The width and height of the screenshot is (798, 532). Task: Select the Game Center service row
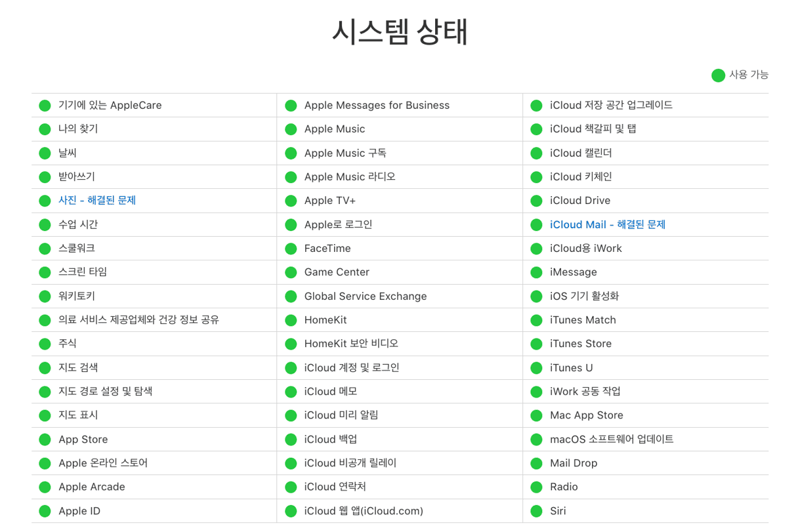coord(337,272)
